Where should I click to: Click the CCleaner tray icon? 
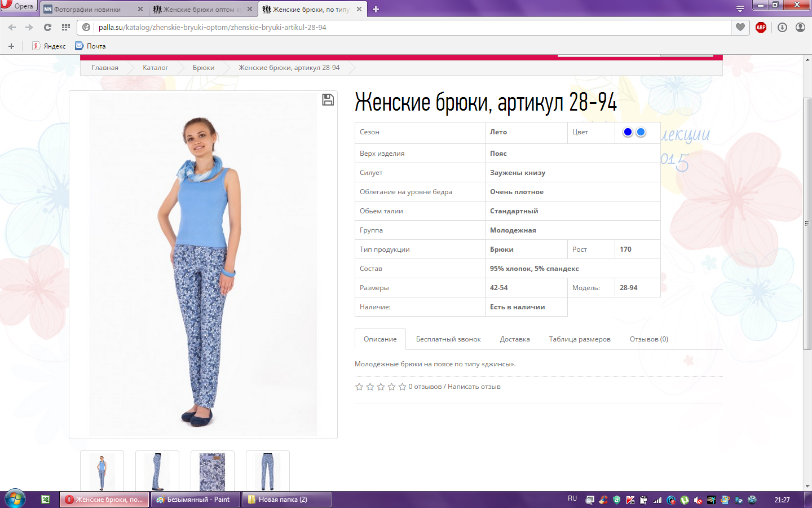click(603, 500)
